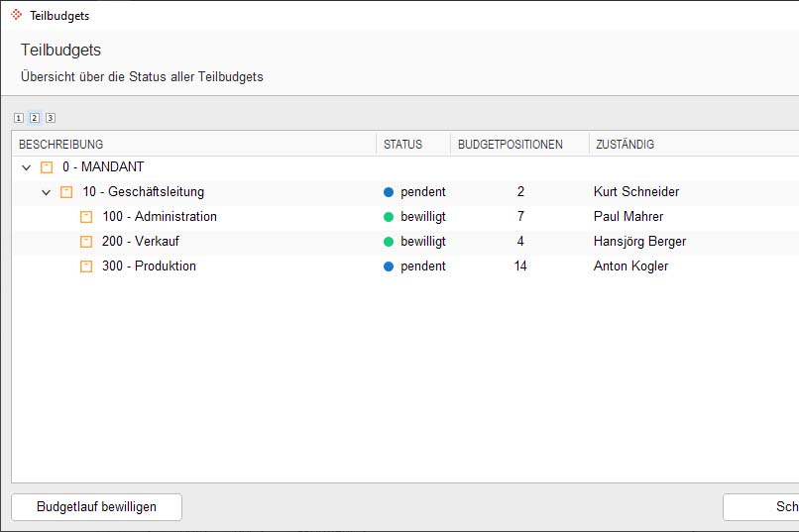The height and width of the screenshot is (532, 799).
Task: Click the blue status dot for Produktion
Action: coord(389,266)
